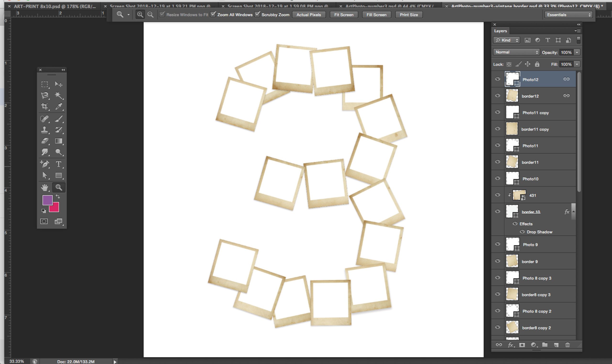Uncheck Zoom All Windows option
The image size is (612, 364).
point(213,15)
